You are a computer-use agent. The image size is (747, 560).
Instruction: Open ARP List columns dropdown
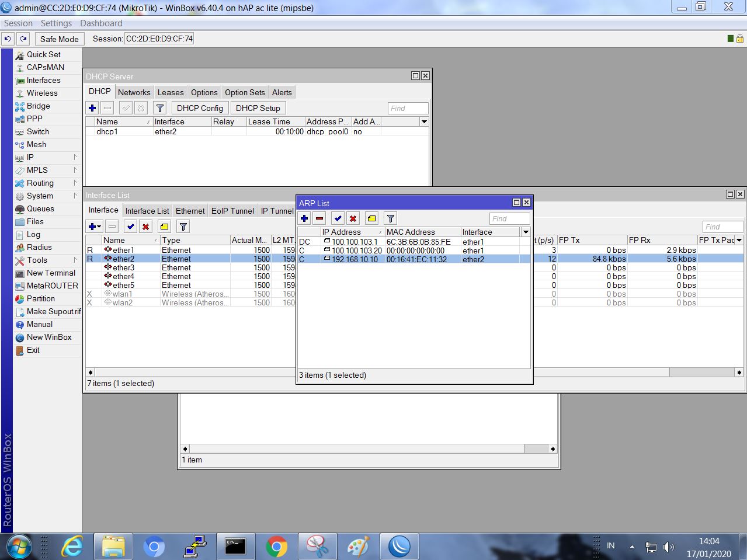(526, 232)
